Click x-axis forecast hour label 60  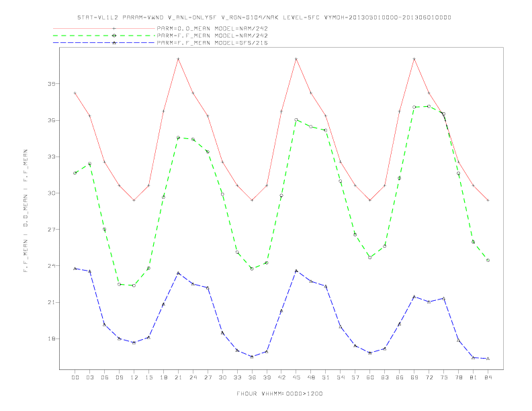pos(370,377)
